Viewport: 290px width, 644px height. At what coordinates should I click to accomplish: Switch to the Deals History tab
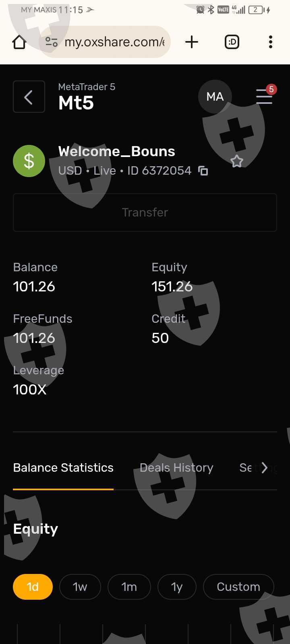tap(176, 468)
